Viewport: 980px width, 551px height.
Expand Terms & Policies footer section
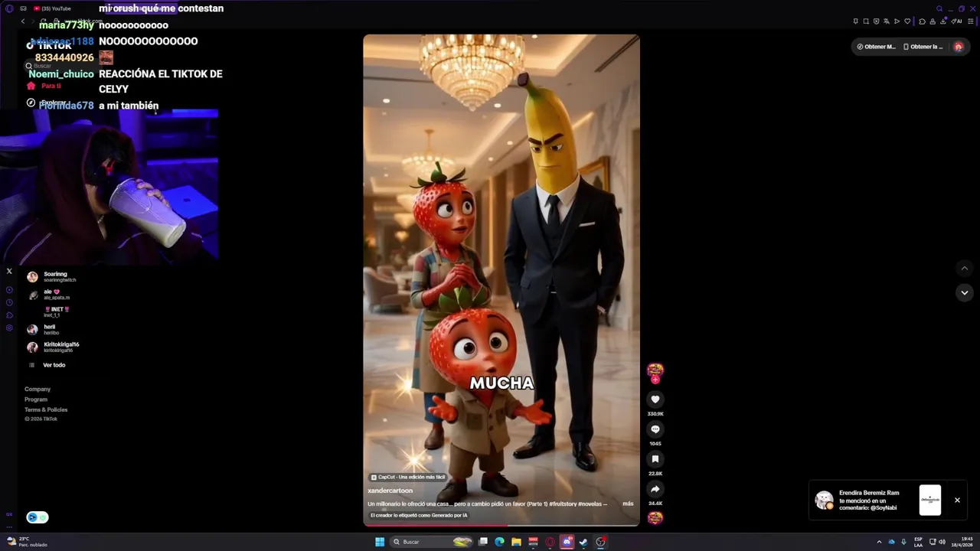(x=46, y=409)
